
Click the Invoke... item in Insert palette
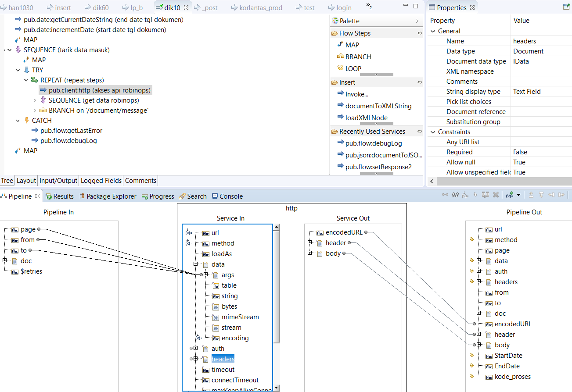click(356, 94)
